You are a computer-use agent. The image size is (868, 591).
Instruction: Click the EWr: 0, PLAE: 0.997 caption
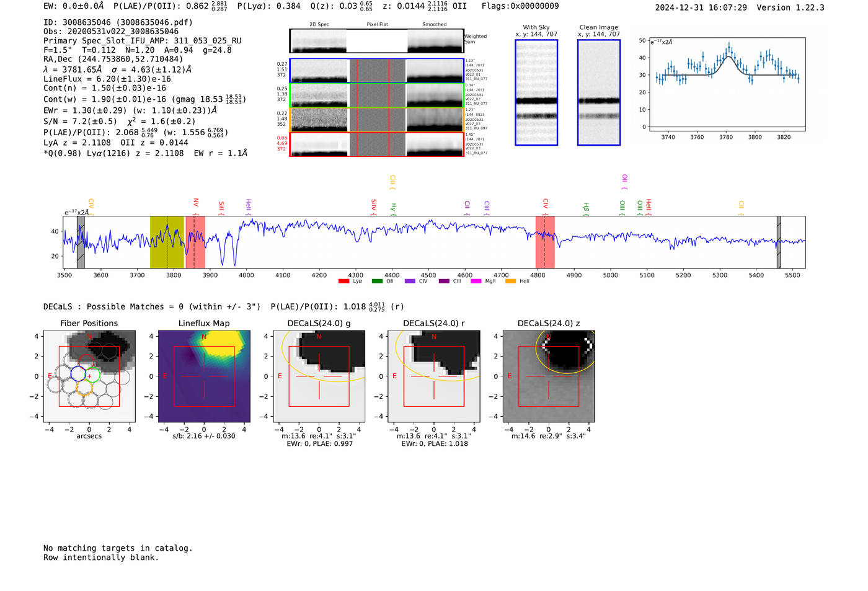319,443
